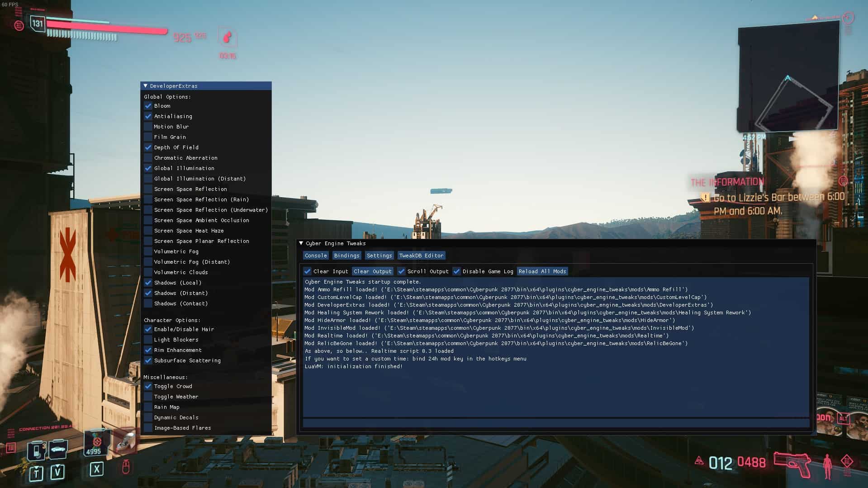Uncheck Toggle Crowd

click(x=148, y=386)
